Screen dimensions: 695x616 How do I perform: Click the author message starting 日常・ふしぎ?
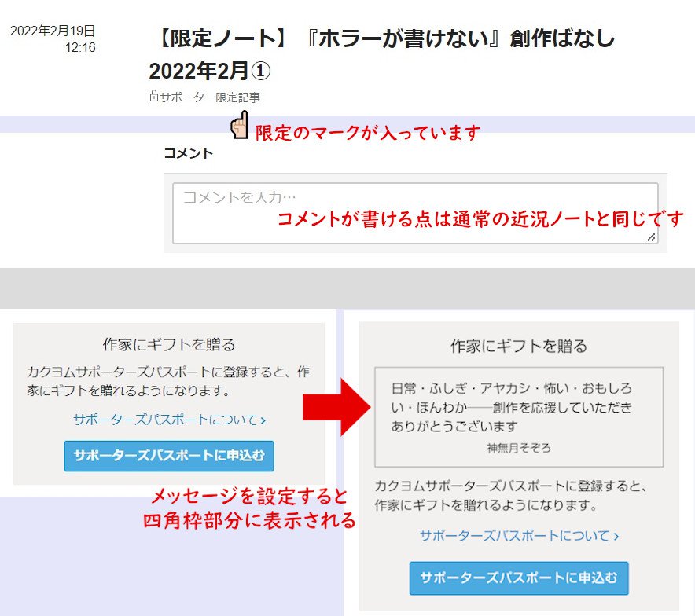pyautogui.click(x=511, y=408)
